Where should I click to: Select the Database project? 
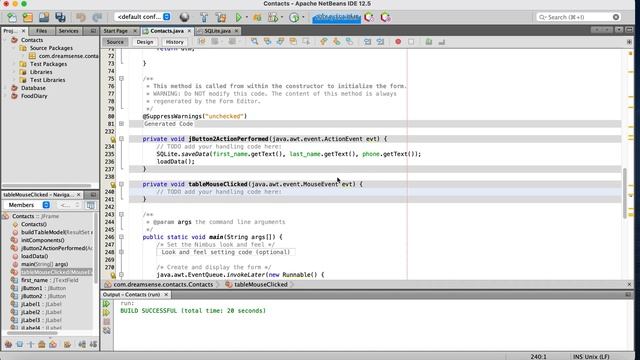point(33,88)
